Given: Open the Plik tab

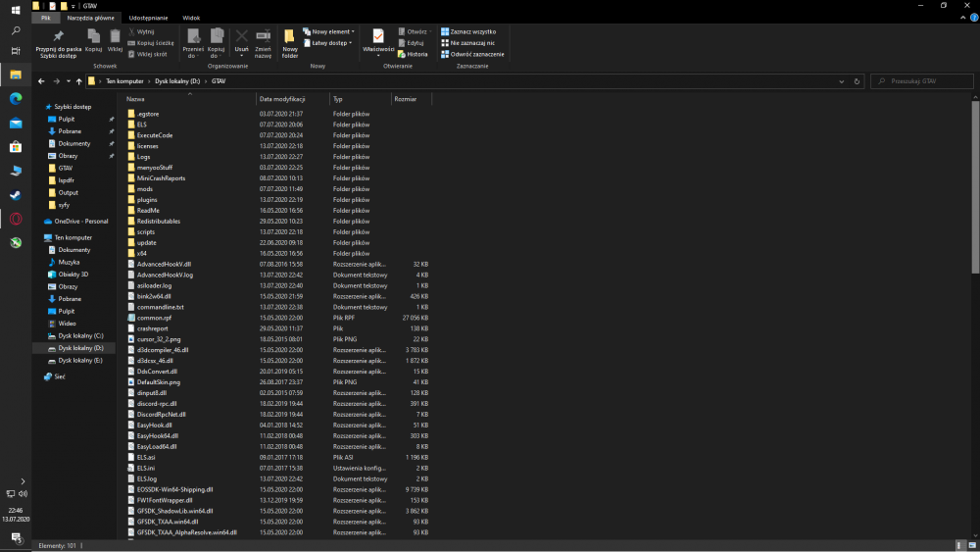Looking at the screenshot, I should [46, 18].
